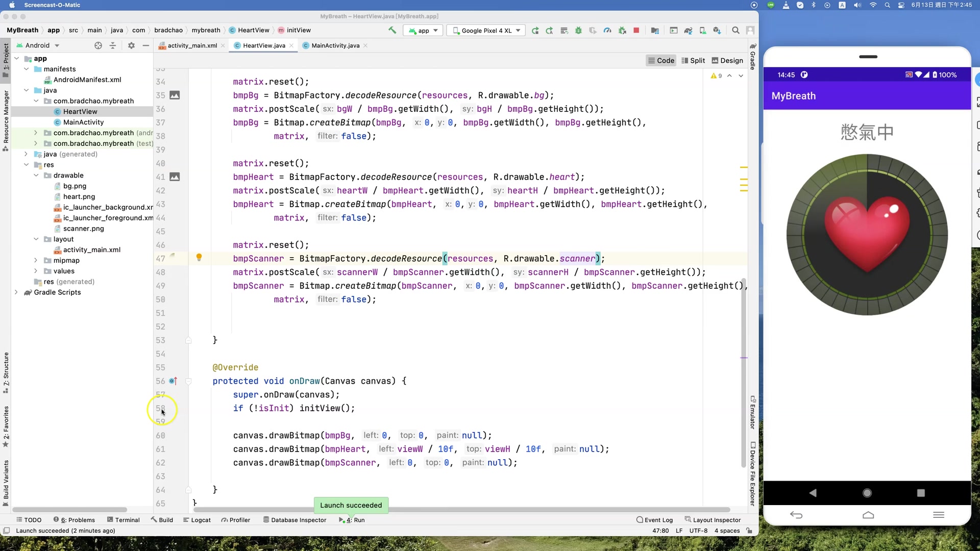
Task: Select the Code view mode
Action: [x=660, y=60]
